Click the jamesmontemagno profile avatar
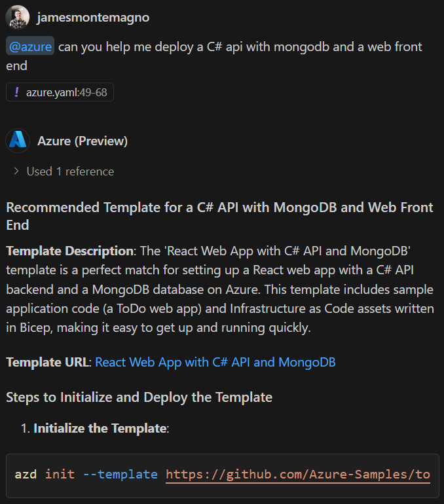Screen dimensions: 444x504 pos(18,17)
